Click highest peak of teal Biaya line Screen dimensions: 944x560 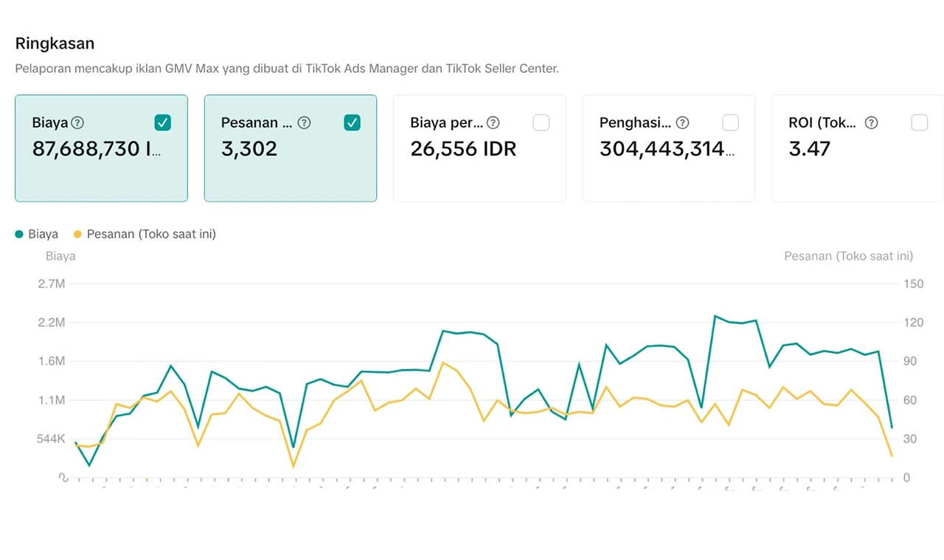point(715,316)
